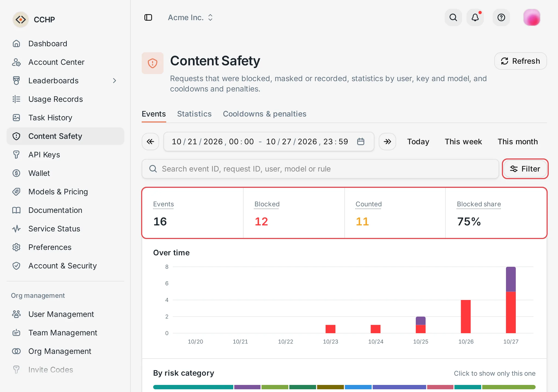Click the Blocked share metric label

(x=479, y=204)
